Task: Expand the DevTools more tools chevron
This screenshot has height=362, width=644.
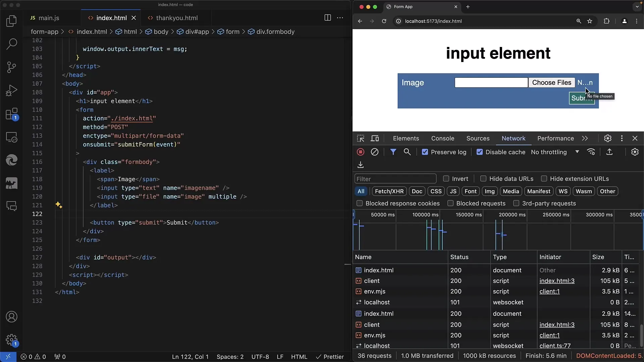Action: click(x=585, y=138)
